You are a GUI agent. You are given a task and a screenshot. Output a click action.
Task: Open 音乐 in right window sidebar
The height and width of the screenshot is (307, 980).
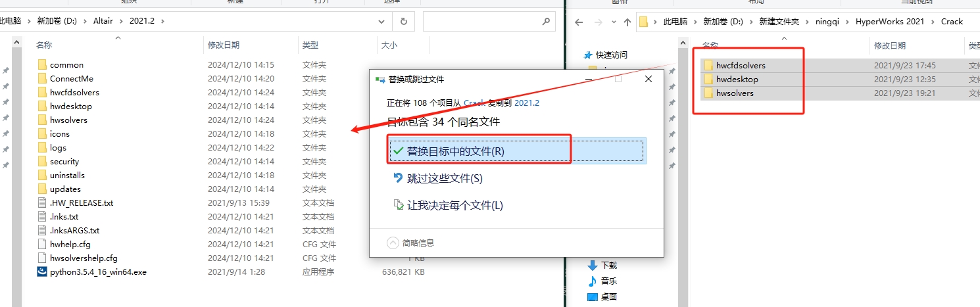point(609,281)
